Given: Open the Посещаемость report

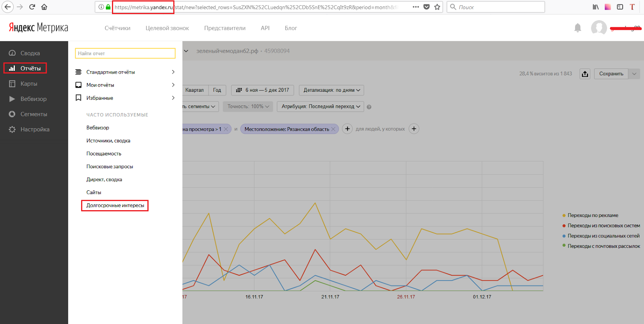Looking at the screenshot, I should click(x=104, y=154).
